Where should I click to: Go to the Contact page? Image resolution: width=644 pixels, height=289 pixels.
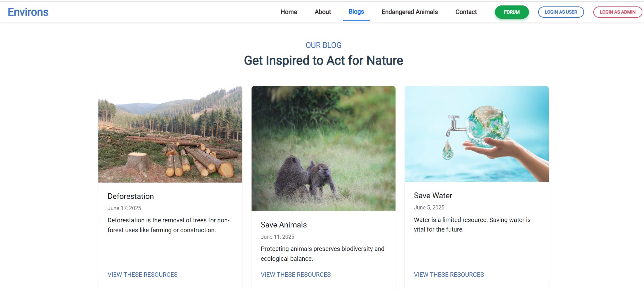(x=466, y=12)
